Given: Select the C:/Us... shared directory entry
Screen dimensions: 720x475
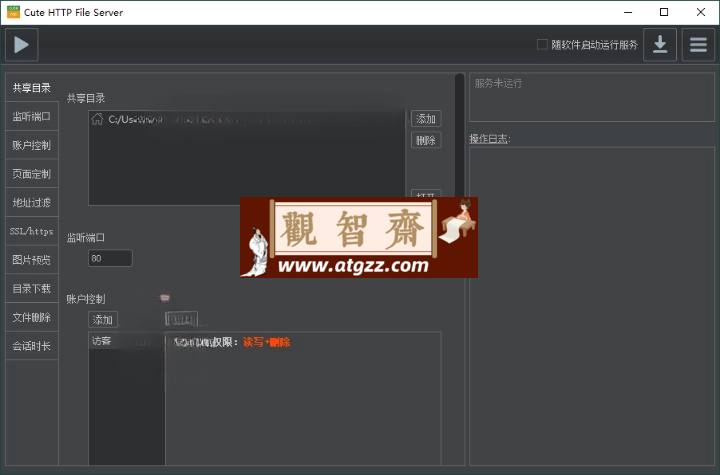Looking at the screenshot, I should pyautogui.click(x=247, y=119).
